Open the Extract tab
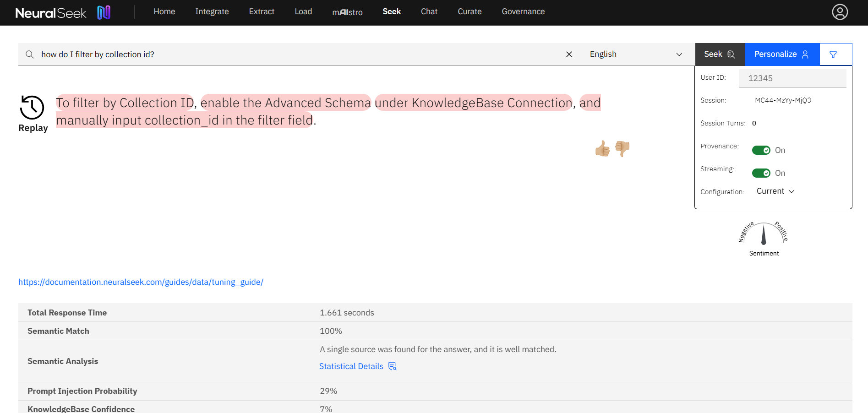This screenshot has width=868, height=413. pos(262,12)
